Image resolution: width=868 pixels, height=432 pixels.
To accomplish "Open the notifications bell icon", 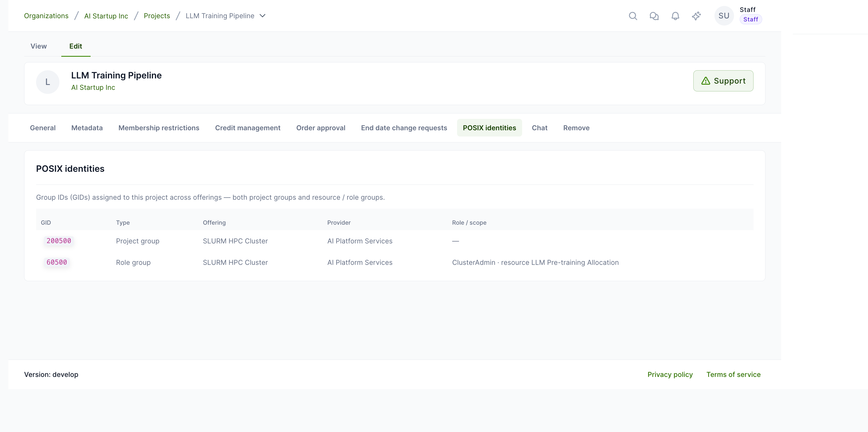I will 675,16.
